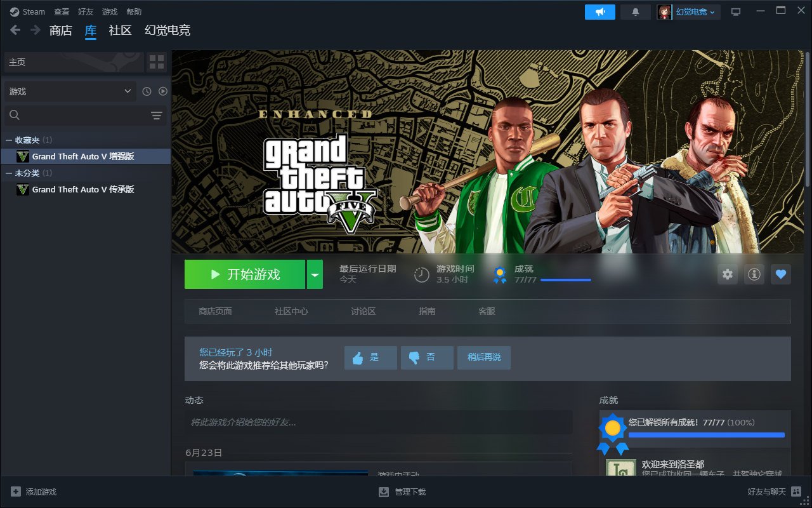
Task: Click the library search magnifier icon
Action: click(x=15, y=115)
